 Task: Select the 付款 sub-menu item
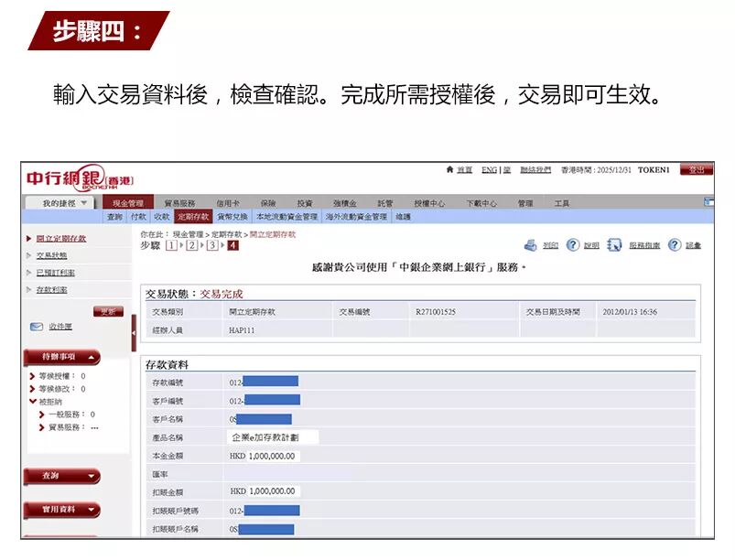click(x=138, y=217)
